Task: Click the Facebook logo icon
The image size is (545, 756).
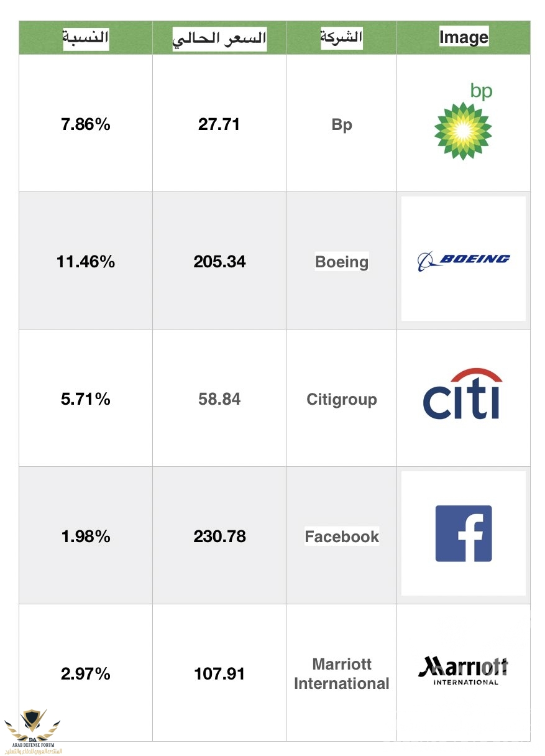Action: pos(464,533)
